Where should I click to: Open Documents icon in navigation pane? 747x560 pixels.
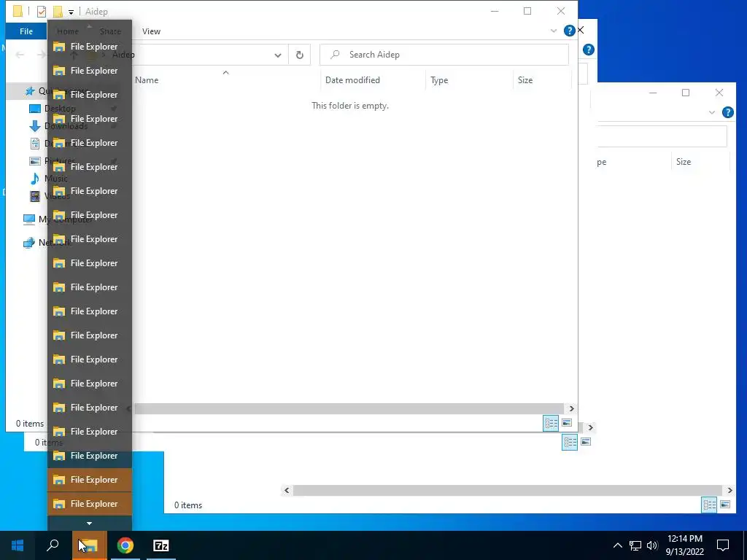tap(35, 144)
